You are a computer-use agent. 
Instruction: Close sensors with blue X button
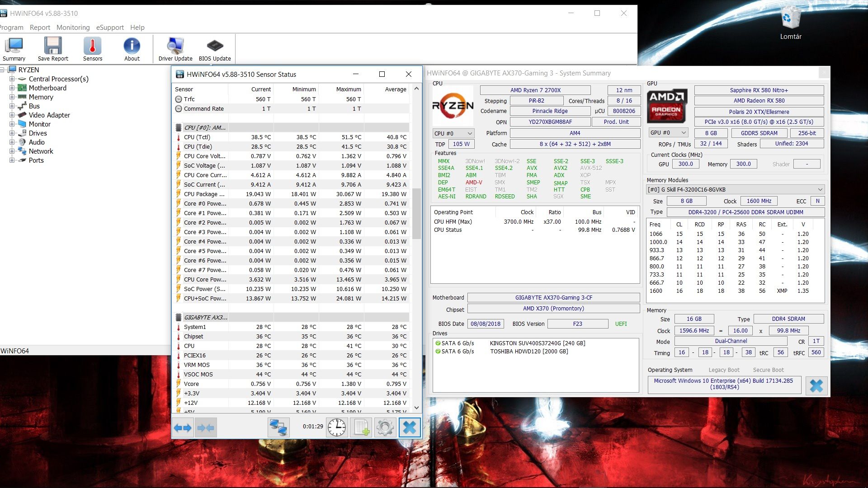pyautogui.click(x=410, y=427)
